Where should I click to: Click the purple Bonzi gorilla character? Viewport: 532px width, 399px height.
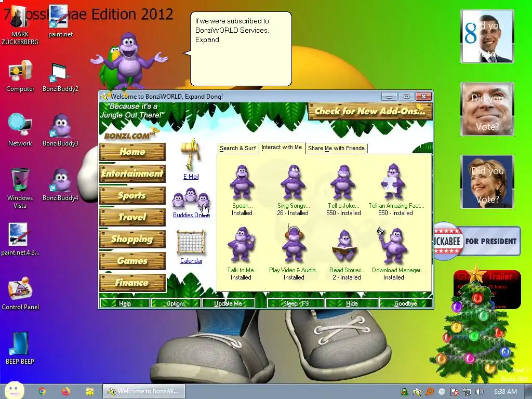pyautogui.click(x=129, y=61)
